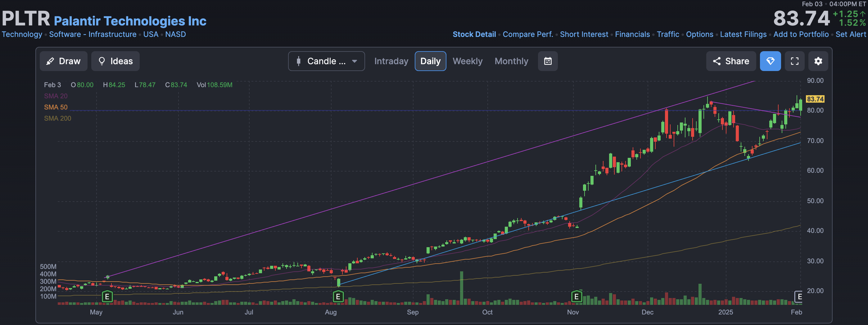
Task: Click the August earnings E marker
Action: [338, 297]
